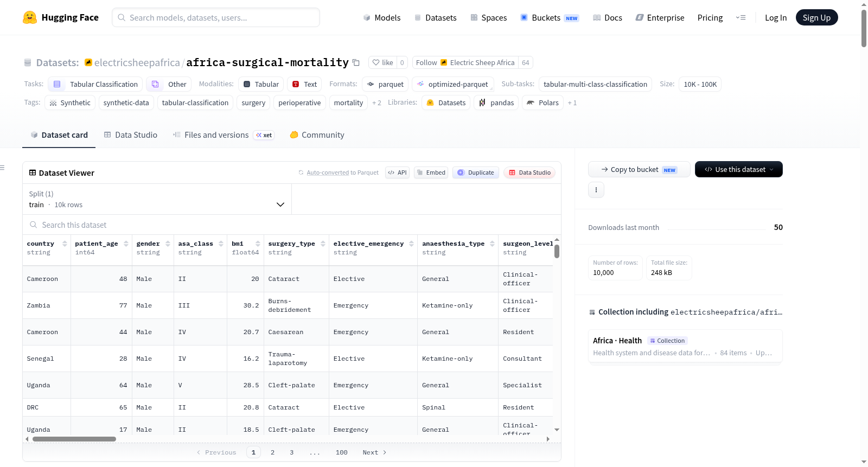Image resolution: width=868 pixels, height=467 pixels.
Task: Click the Electric Sheep Africa avatar icon
Action: click(444, 62)
